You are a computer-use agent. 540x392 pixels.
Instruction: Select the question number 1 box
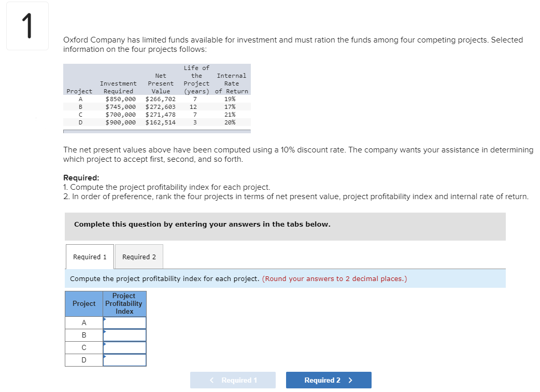click(x=27, y=25)
